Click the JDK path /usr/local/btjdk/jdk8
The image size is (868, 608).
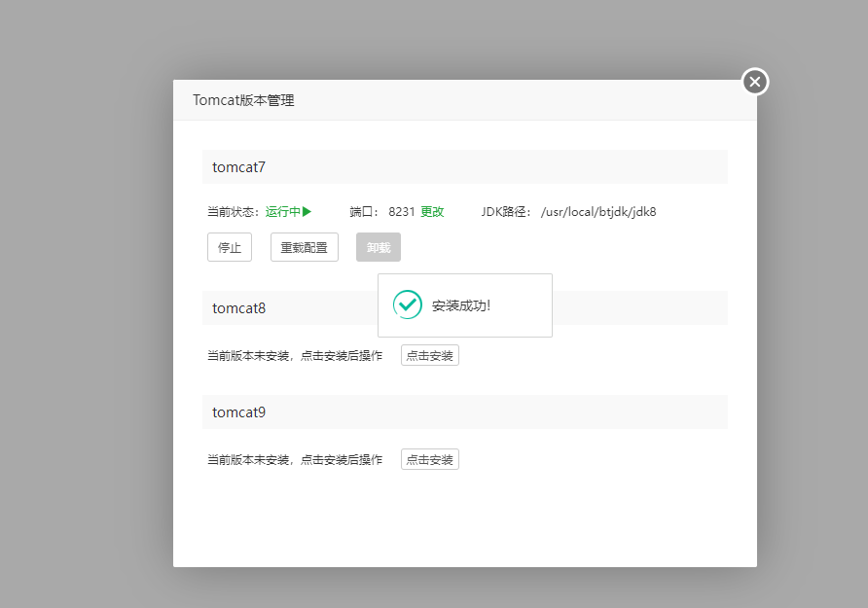[598, 212]
